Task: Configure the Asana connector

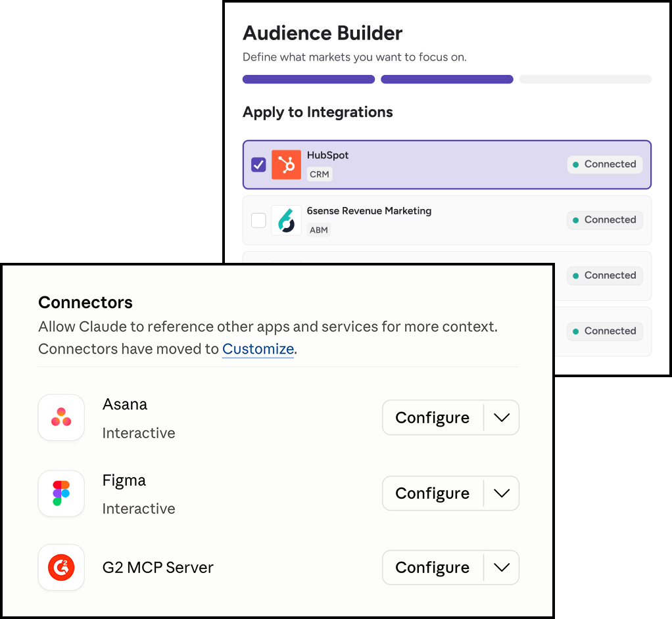Action: click(433, 417)
